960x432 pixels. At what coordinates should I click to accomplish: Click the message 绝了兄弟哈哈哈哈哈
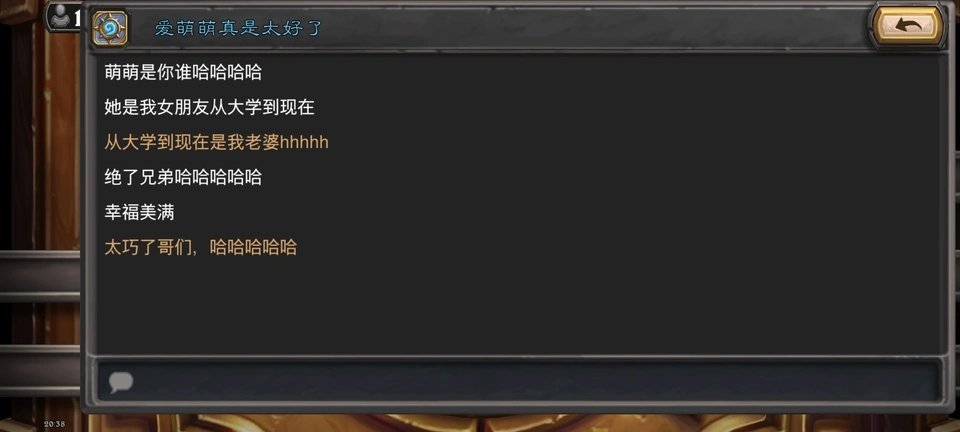click(x=183, y=177)
